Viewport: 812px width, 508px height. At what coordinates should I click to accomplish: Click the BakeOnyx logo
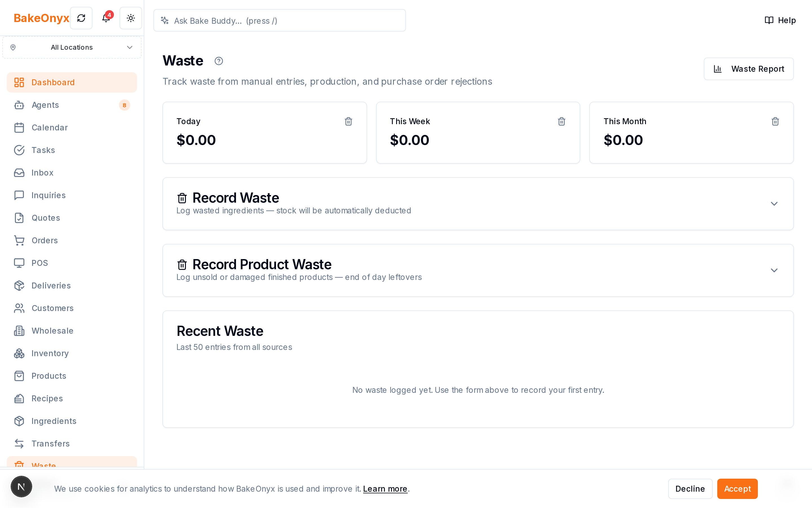[x=41, y=18]
